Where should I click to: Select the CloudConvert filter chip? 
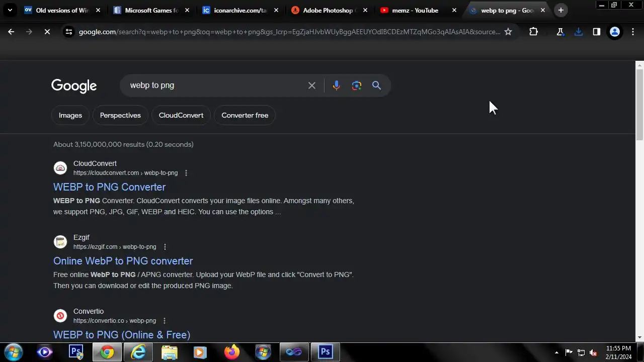tap(181, 115)
